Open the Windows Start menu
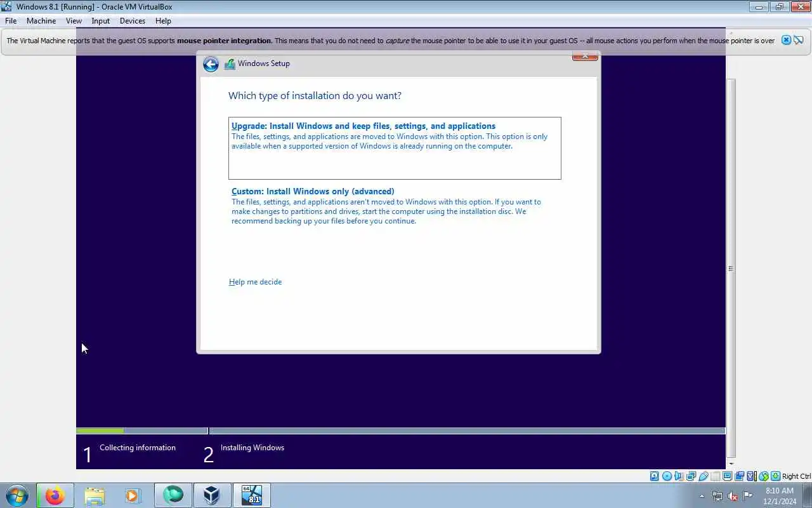 click(x=16, y=495)
